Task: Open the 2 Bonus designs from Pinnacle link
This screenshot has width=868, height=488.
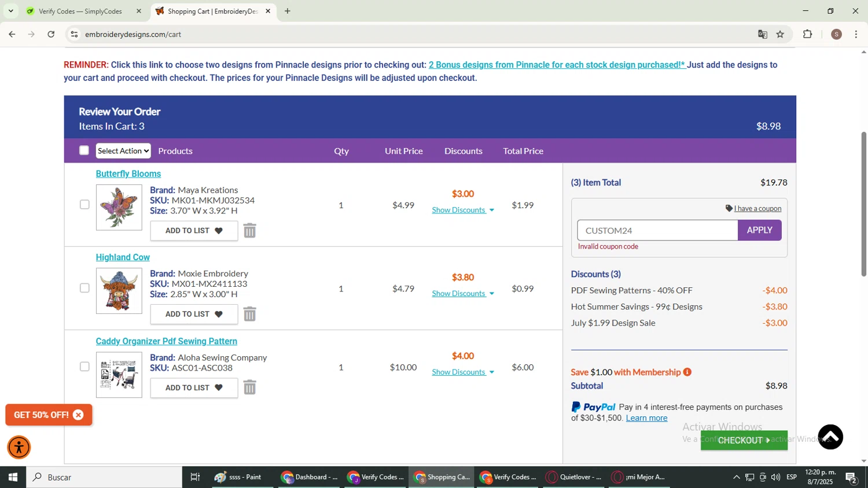Action: 557,65
